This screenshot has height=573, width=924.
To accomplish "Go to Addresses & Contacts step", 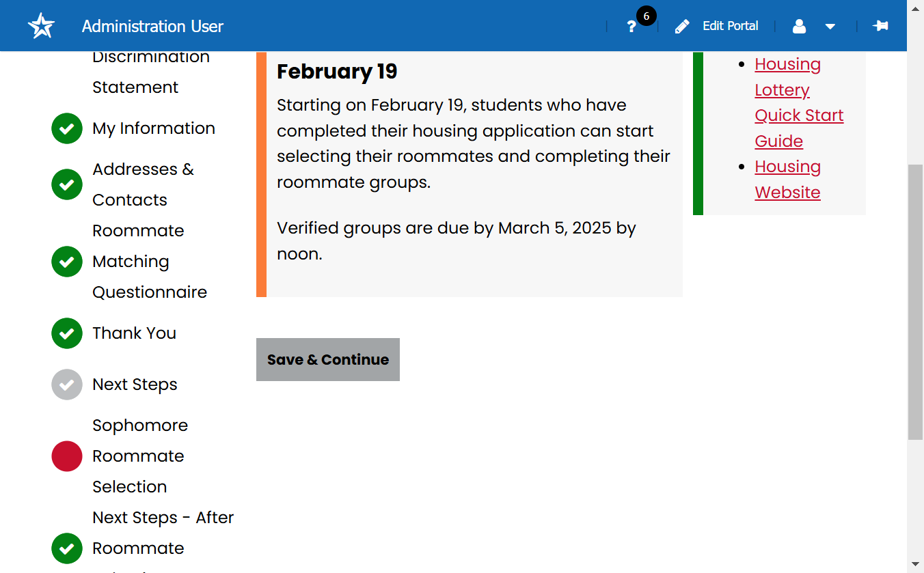I will 144,184.
